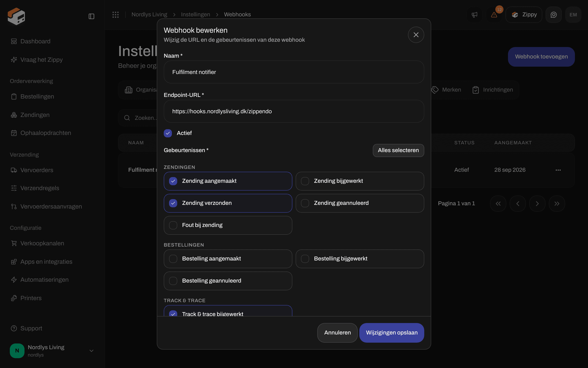This screenshot has width=588, height=368.
Task: Switch to Inrichtingen settings tab
Action: (493, 90)
